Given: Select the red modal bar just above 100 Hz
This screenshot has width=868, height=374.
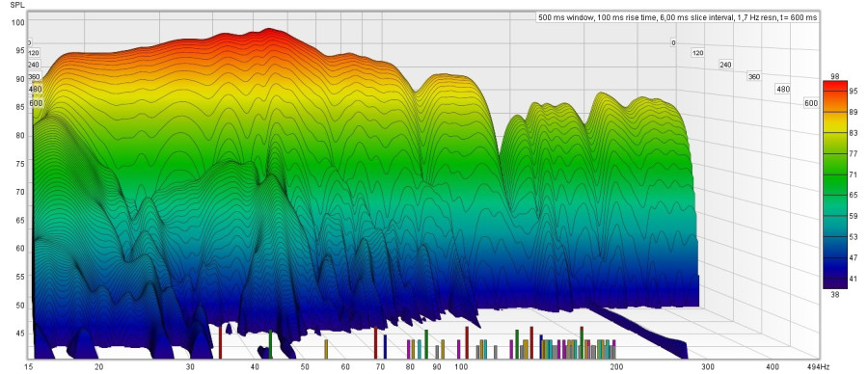Looking at the screenshot, I should pos(467,342).
